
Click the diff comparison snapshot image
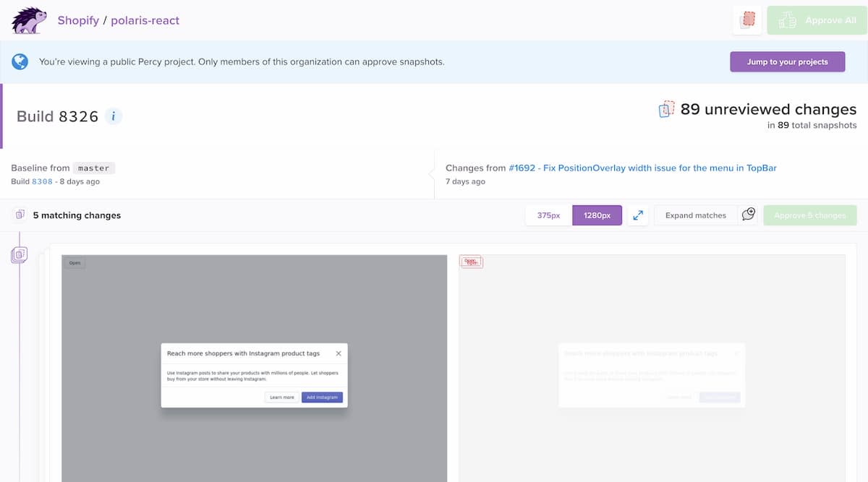click(652, 369)
